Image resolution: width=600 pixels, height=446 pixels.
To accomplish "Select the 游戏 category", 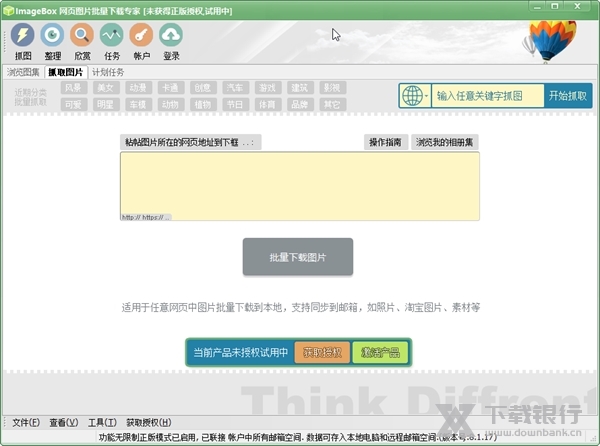I will pos(268,88).
